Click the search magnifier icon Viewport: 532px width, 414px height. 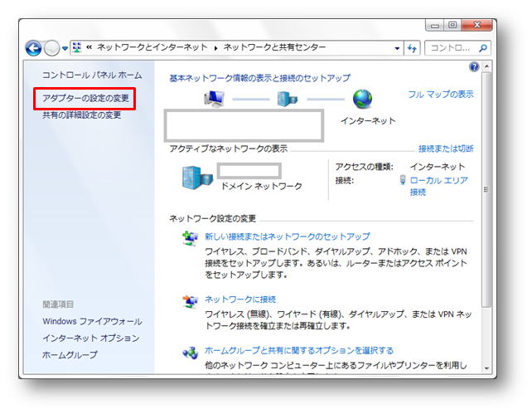tap(482, 48)
